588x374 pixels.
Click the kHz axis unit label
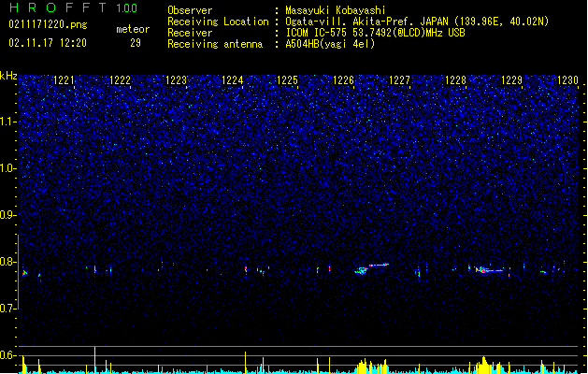[x=8, y=76]
